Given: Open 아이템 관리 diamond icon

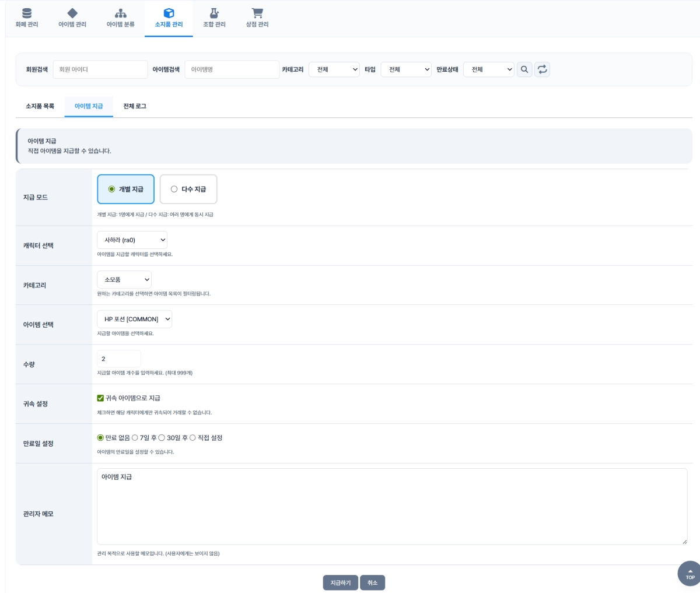Looking at the screenshot, I should pos(72,13).
